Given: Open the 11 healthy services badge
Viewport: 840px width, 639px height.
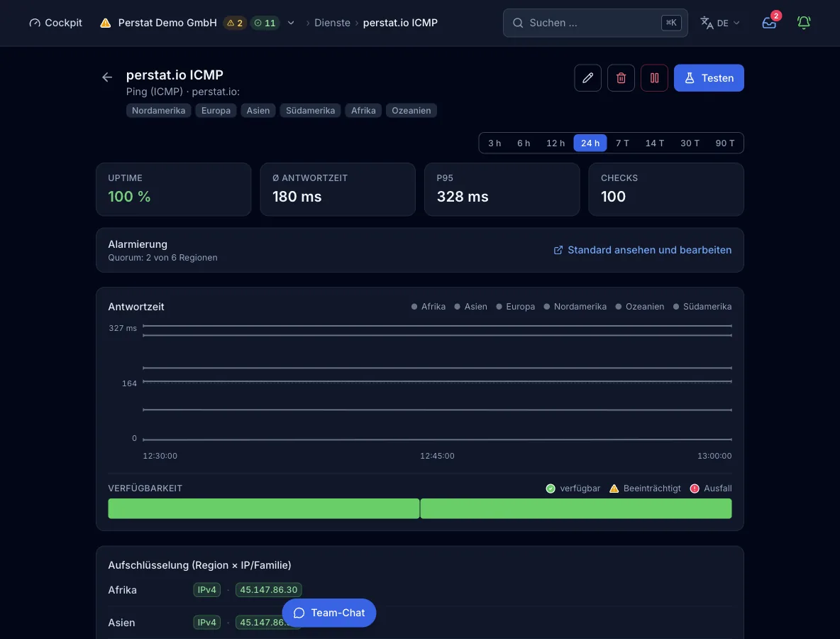Looking at the screenshot, I should [x=265, y=23].
